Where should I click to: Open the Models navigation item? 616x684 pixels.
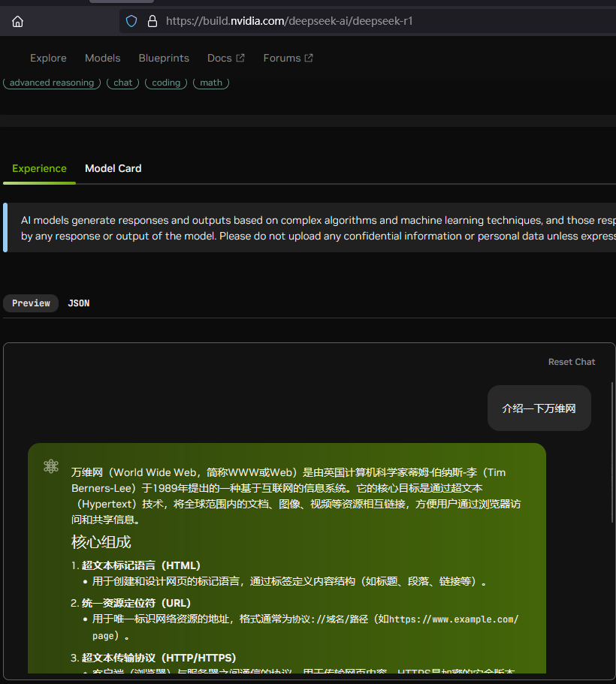click(x=103, y=58)
